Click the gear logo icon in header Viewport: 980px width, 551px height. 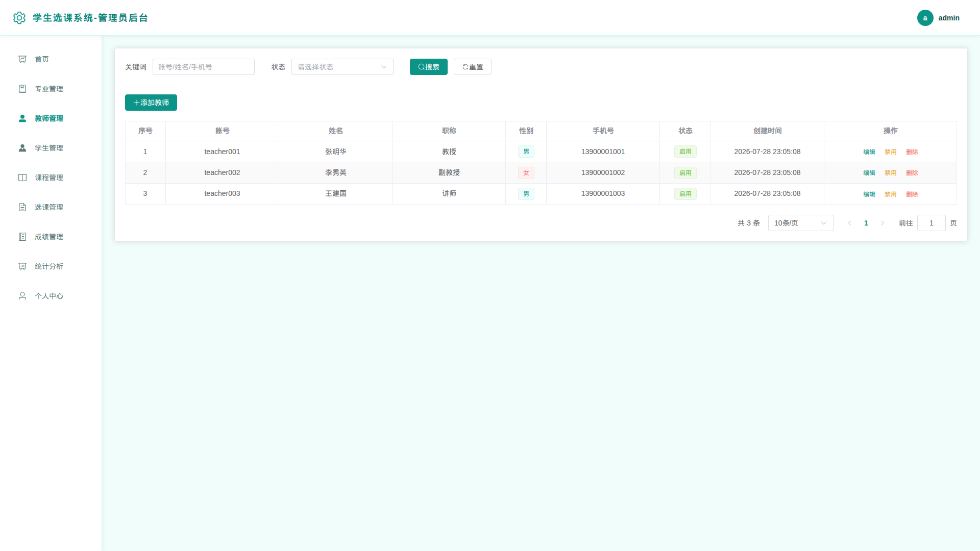(19, 18)
